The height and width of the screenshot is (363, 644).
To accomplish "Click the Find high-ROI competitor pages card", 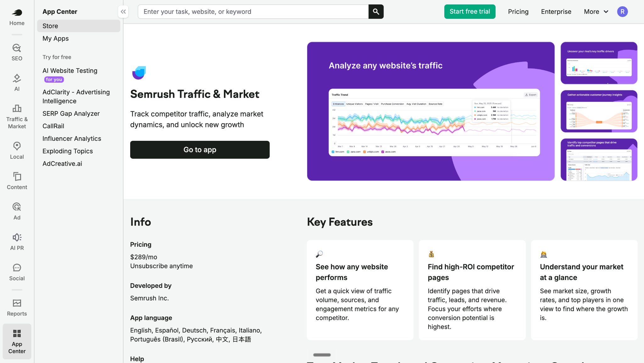I will point(472,290).
